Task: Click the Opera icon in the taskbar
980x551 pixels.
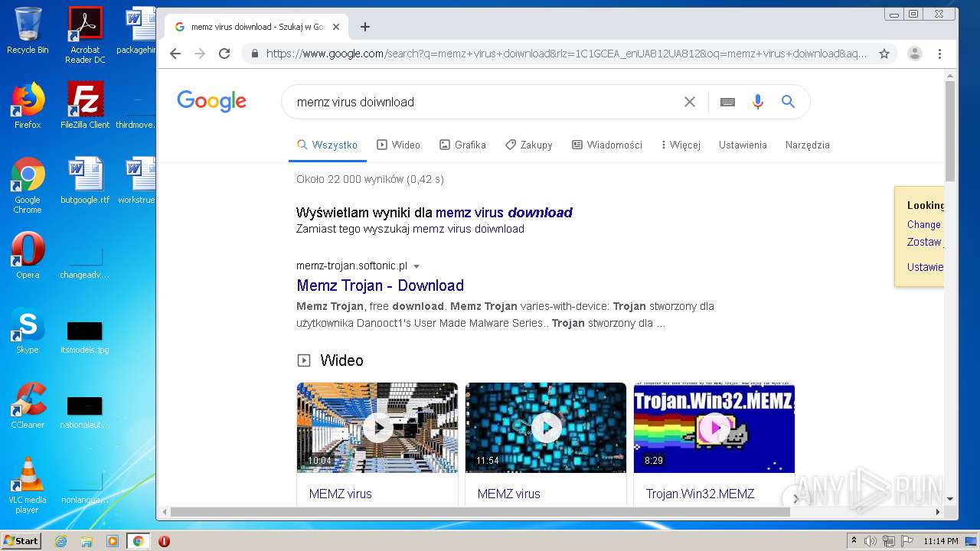Action: (x=164, y=541)
